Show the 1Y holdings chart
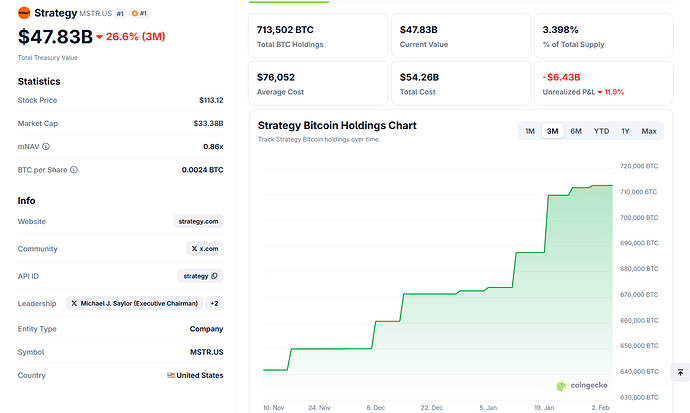Viewport: 690px width, 413px height. [x=625, y=131]
